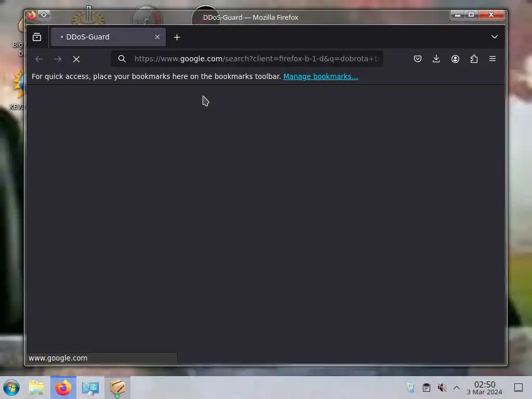Open the system settings taskbar icon
The height and width of the screenshot is (399, 532).
[90, 388]
